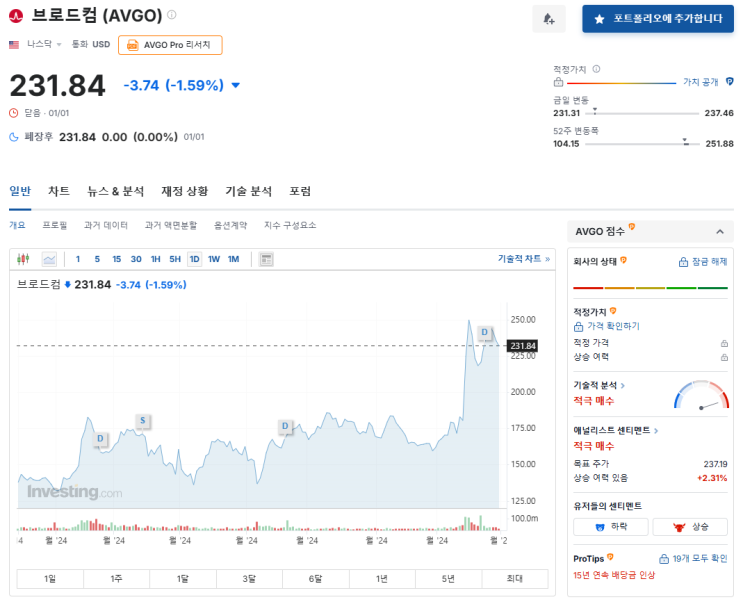Image resolution: width=743 pixels, height=602 pixels.
Task: Click the 잠금 해제 link
Action: click(x=703, y=262)
